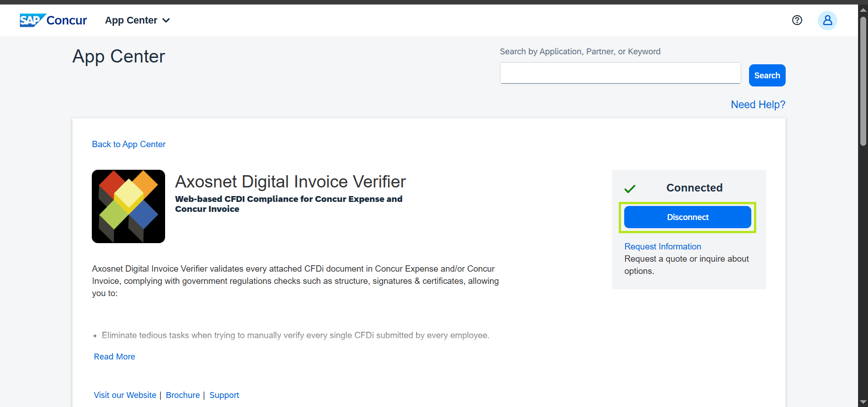
Task: Click the vertical scrollbar thumb
Action: coord(863,81)
